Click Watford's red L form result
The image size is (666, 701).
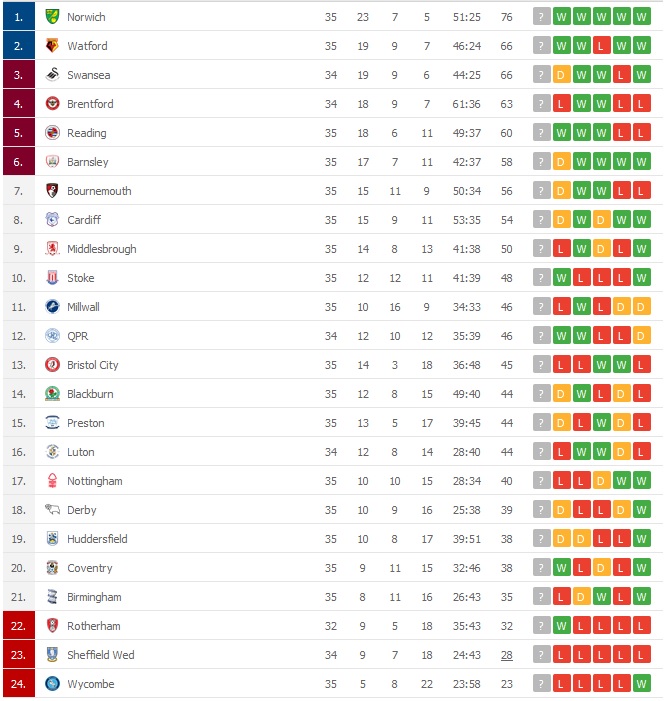point(601,46)
